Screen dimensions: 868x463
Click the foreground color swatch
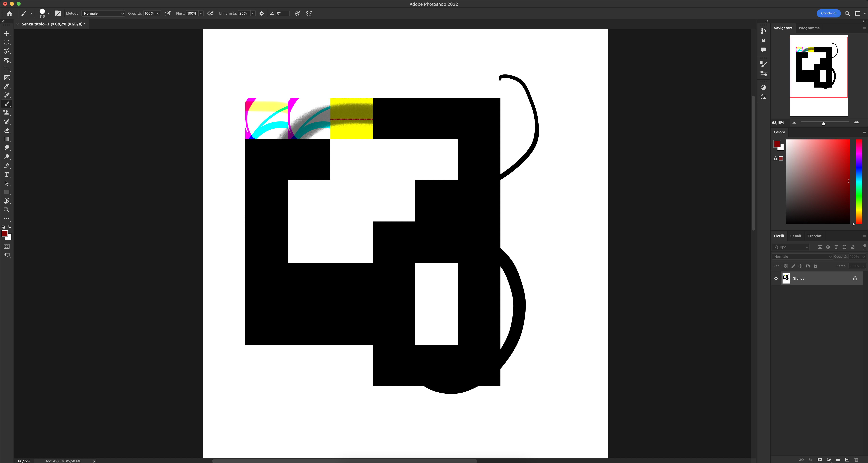click(x=4, y=234)
